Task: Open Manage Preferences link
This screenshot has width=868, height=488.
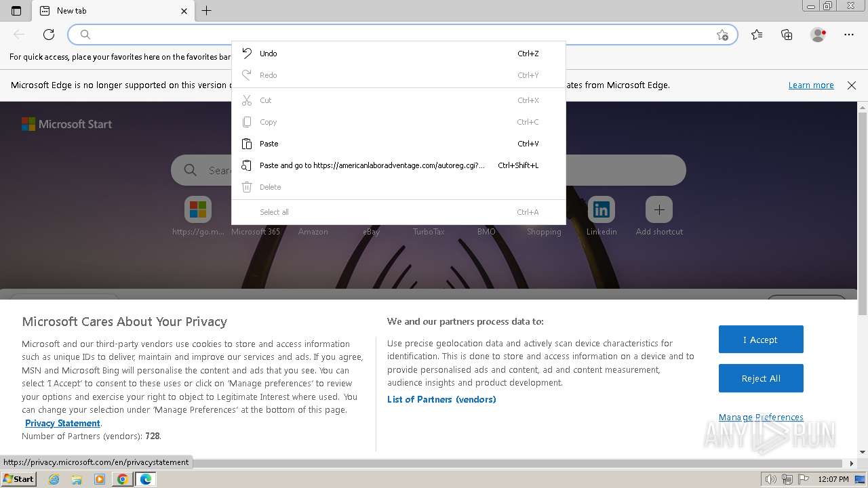Action: 761,418
